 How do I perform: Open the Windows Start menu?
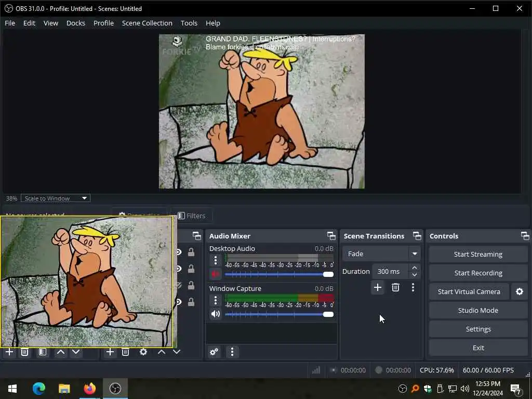coord(12,389)
